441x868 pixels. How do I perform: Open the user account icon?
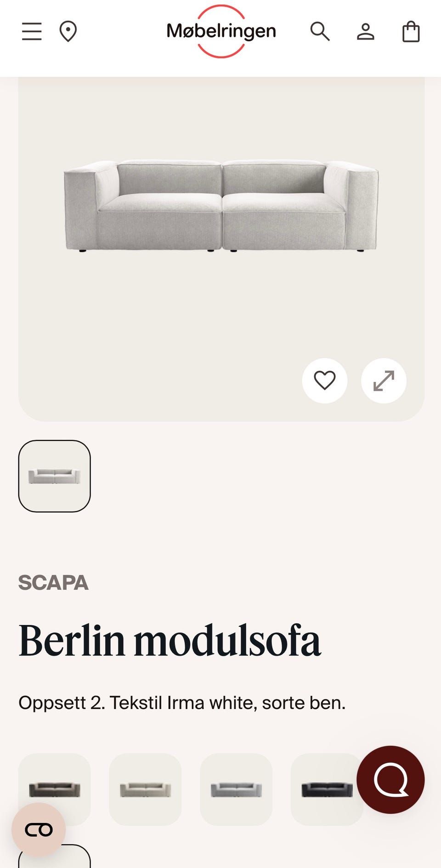(x=366, y=32)
